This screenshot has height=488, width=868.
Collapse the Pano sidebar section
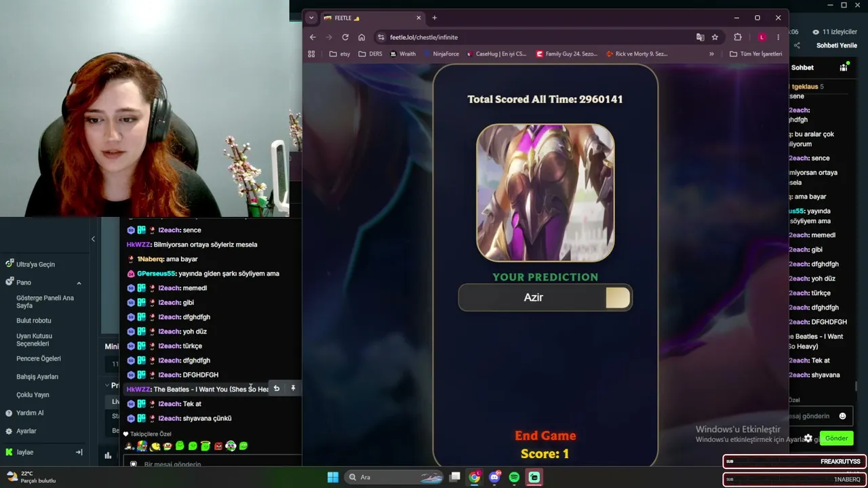click(x=79, y=283)
